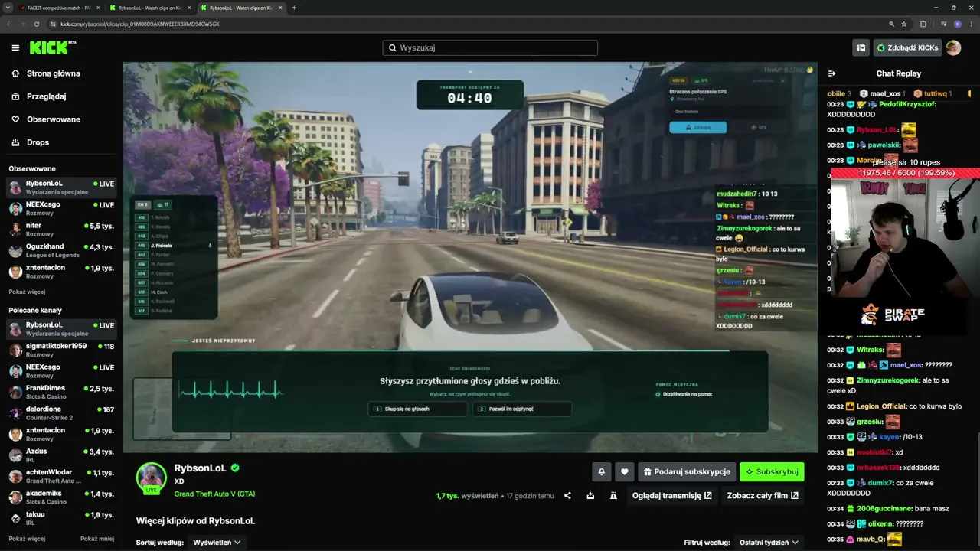Open the user profile avatar menu
Screen dimensions: 980x551
[953, 47]
